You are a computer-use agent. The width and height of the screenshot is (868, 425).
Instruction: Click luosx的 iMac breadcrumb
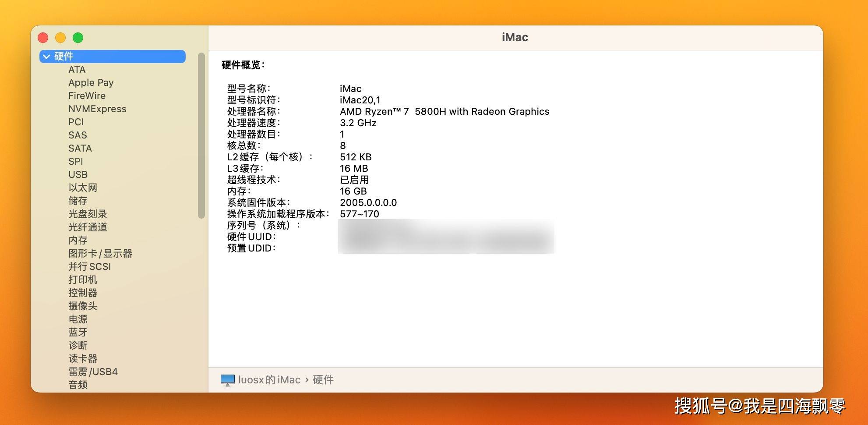point(269,380)
